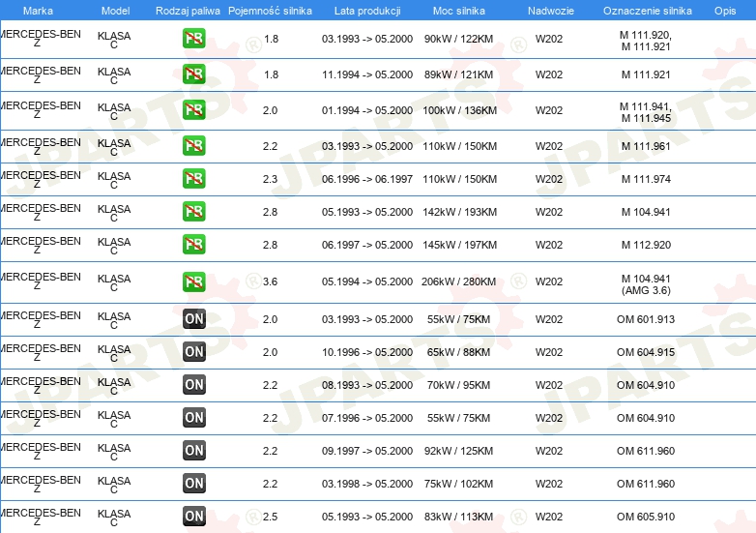Click the Marka column header
This screenshot has height=533, width=756.
(x=38, y=11)
